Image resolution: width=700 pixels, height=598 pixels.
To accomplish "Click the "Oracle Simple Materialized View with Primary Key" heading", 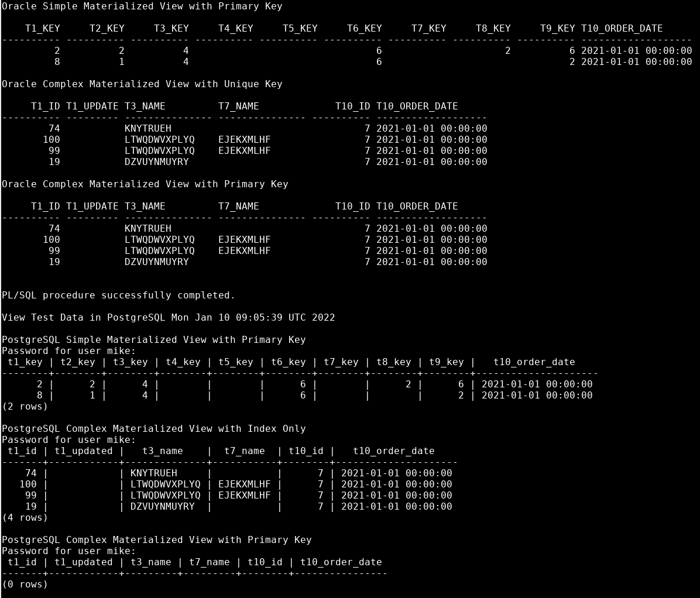I will point(142,6).
